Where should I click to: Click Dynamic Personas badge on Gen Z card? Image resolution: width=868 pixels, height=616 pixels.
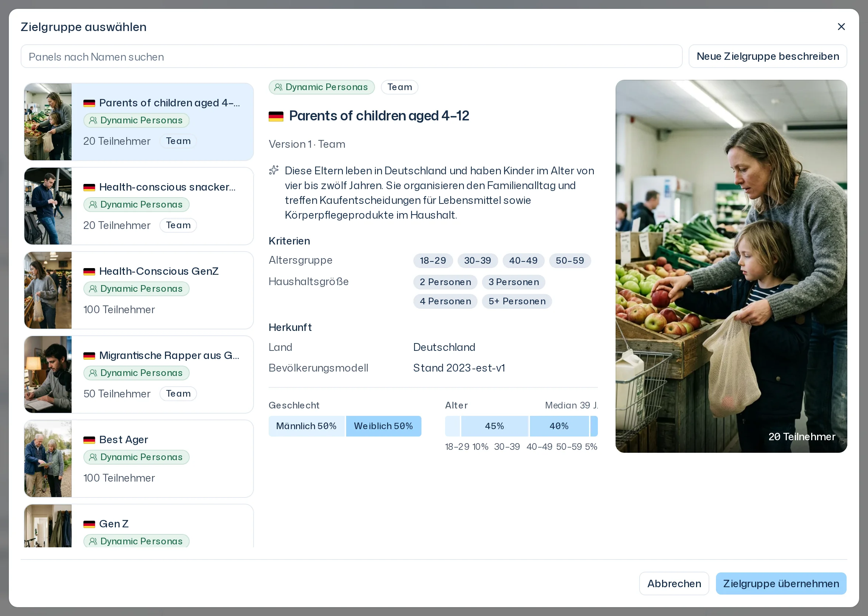pyautogui.click(x=137, y=541)
